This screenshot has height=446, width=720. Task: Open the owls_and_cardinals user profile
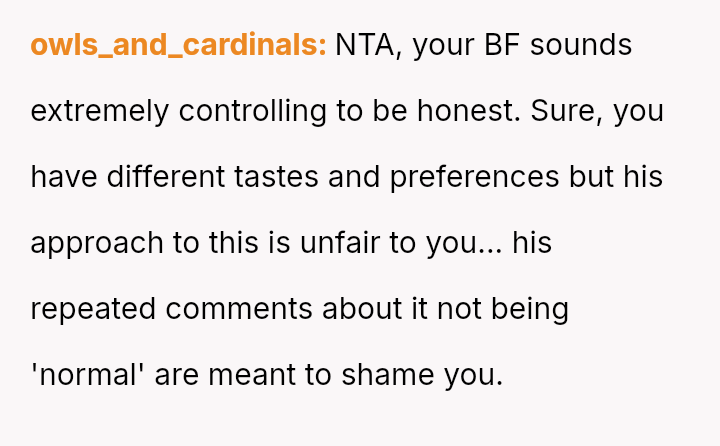tap(178, 45)
